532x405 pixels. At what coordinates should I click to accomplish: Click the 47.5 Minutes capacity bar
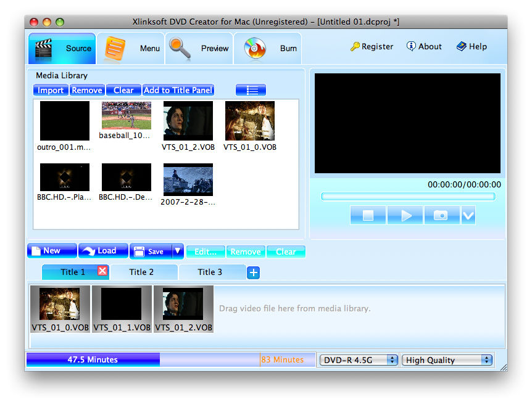click(93, 359)
